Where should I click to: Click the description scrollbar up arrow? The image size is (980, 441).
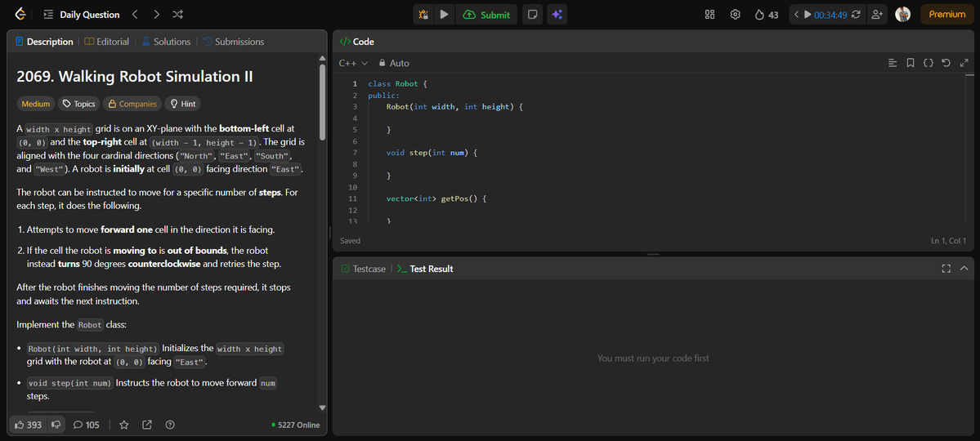click(323, 58)
